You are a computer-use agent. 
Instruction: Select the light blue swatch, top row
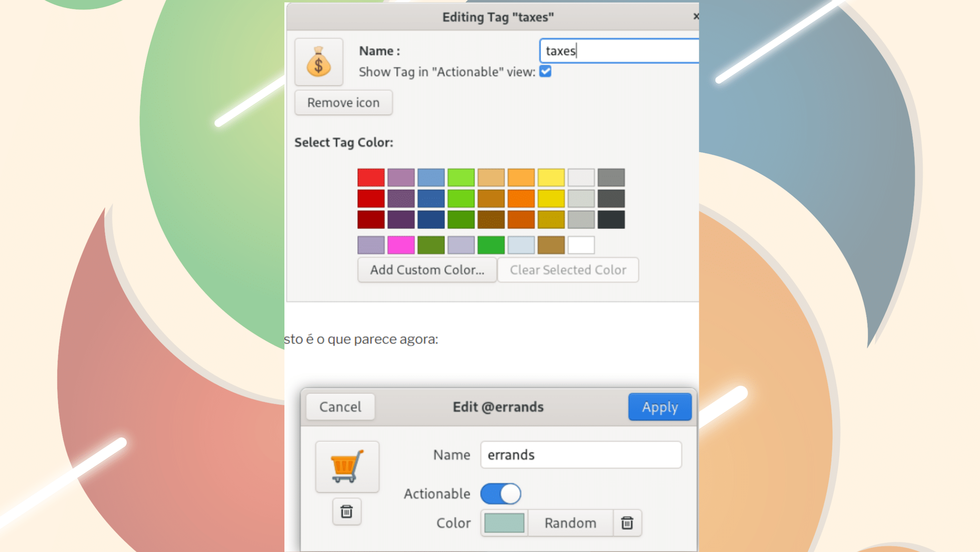(x=431, y=177)
